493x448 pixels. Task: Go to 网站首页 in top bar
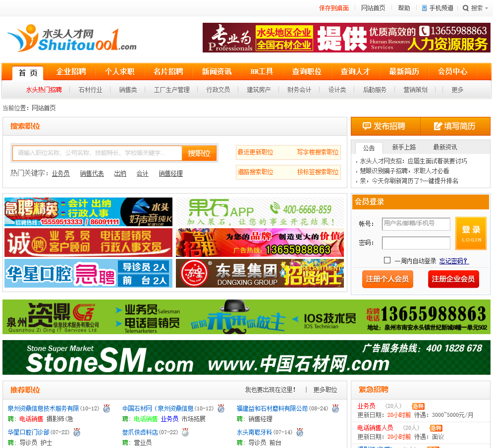373,8
